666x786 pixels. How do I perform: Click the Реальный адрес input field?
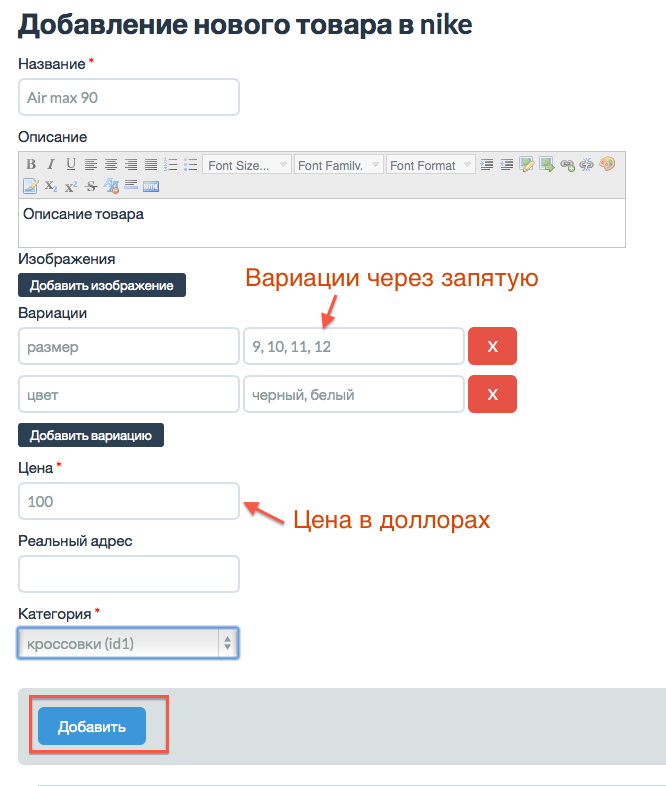(129, 574)
